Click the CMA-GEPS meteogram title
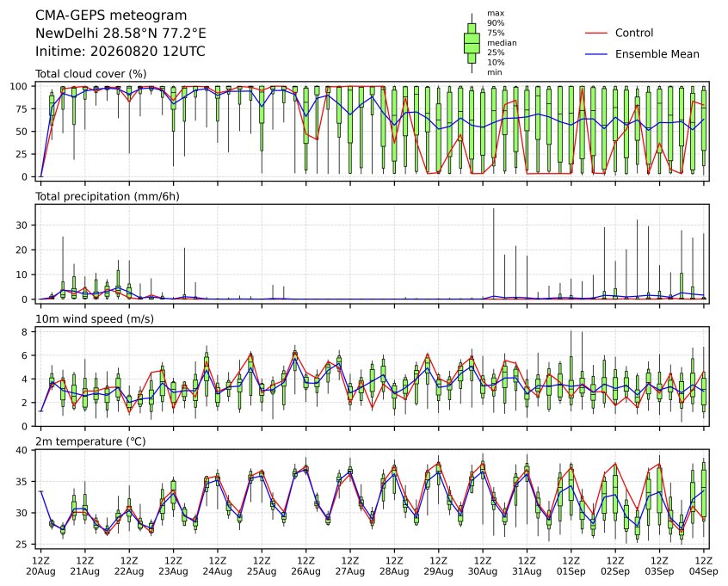This screenshot has height=586, width=728. (x=111, y=15)
